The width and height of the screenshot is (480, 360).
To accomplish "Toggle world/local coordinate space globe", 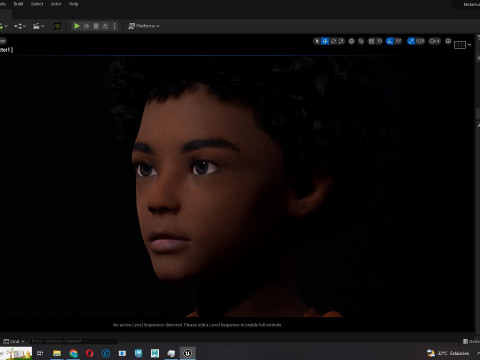I will (351, 41).
